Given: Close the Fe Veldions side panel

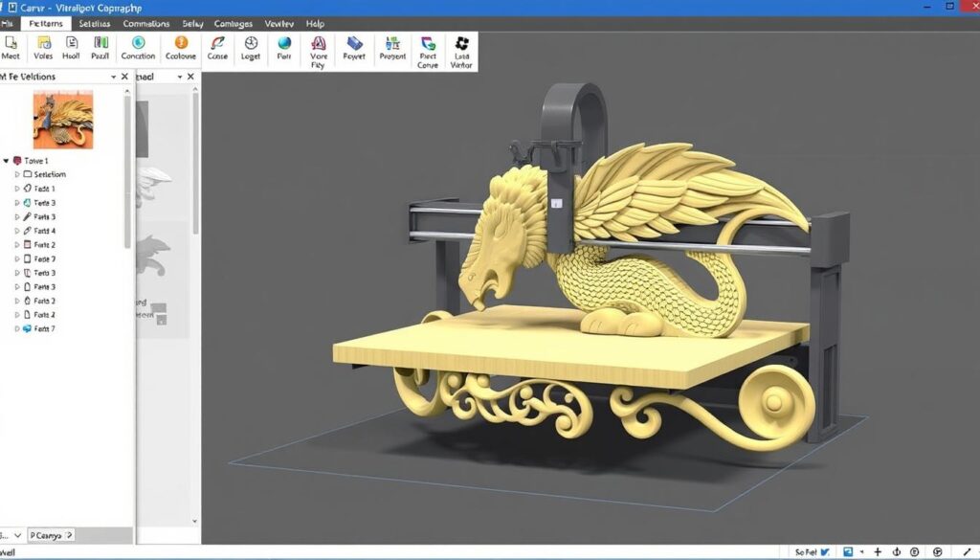Looking at the screenshot, I should click(125, 77).
